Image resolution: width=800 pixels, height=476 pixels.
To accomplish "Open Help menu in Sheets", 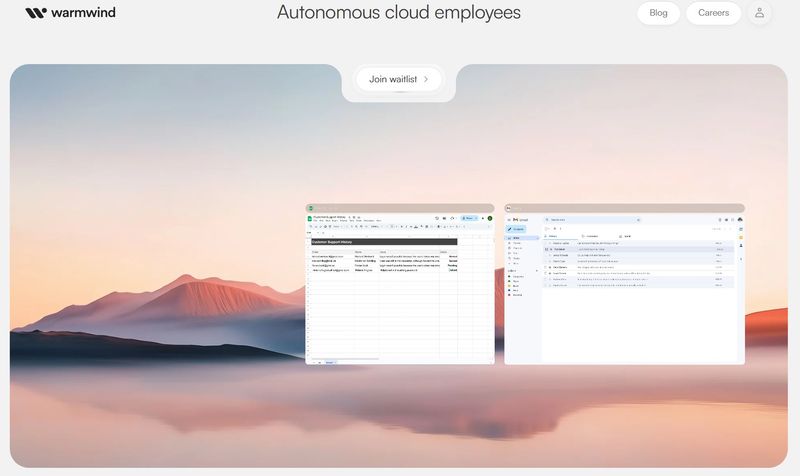I will [x=379, y=221].
